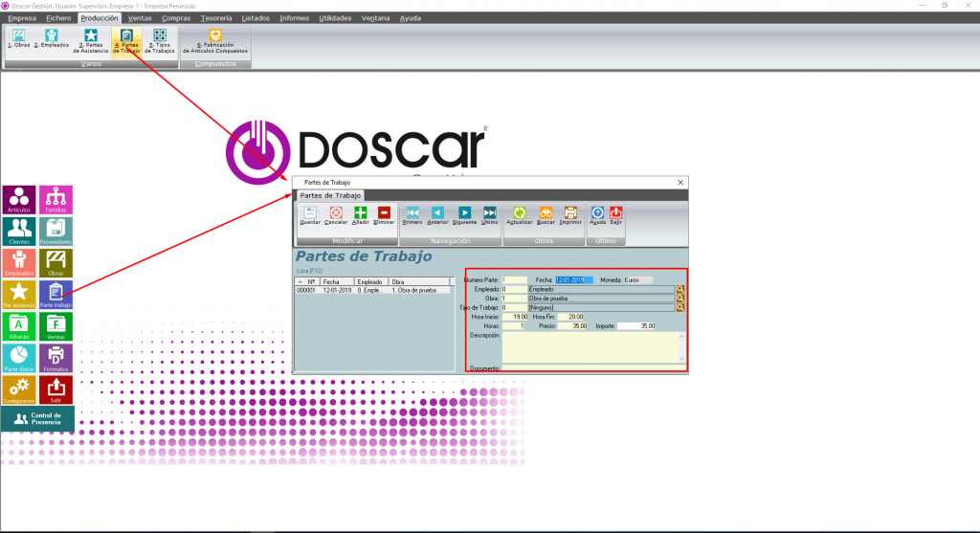The height and width of the screenshot is (533, 980).
Task: Select the Partes de Trabajo tab
Action: (330, 195)
